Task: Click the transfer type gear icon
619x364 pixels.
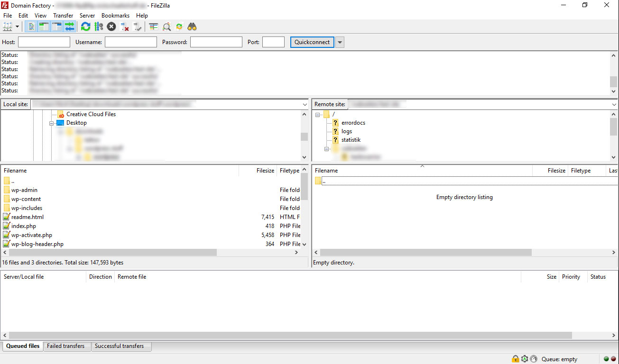Action: 525,359
